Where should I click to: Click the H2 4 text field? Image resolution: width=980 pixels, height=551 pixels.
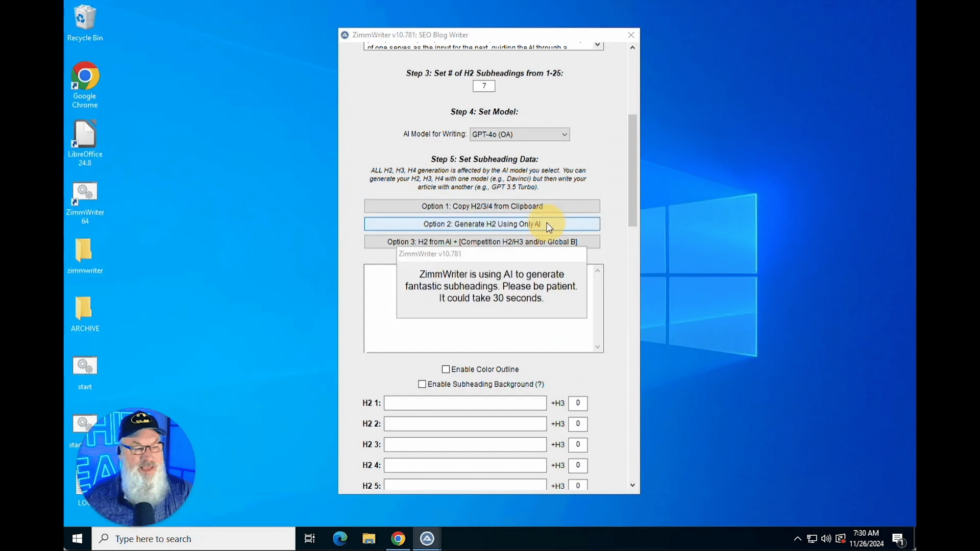(x=465, y=465)
